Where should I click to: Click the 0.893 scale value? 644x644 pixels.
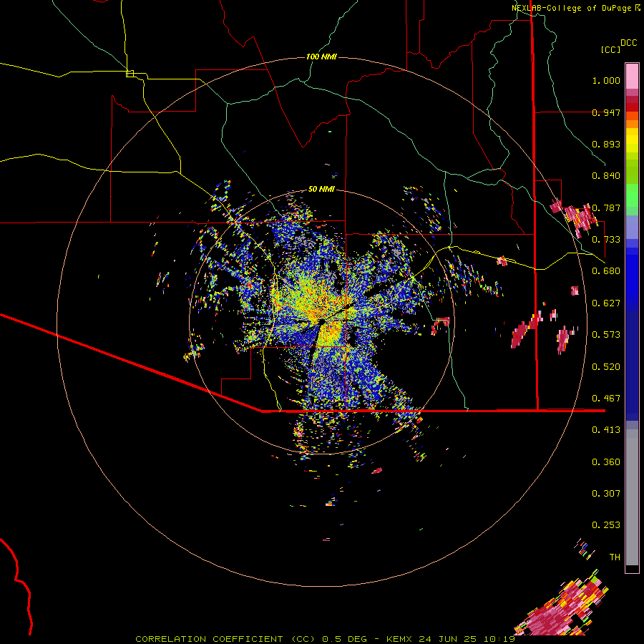[x=606, y=144]
